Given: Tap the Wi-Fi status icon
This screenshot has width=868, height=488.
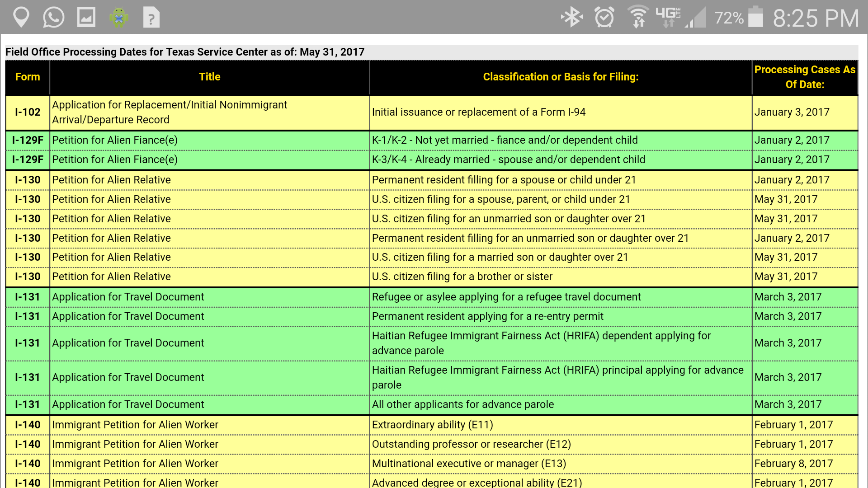Looking at the screenshot, I should 638,17.
